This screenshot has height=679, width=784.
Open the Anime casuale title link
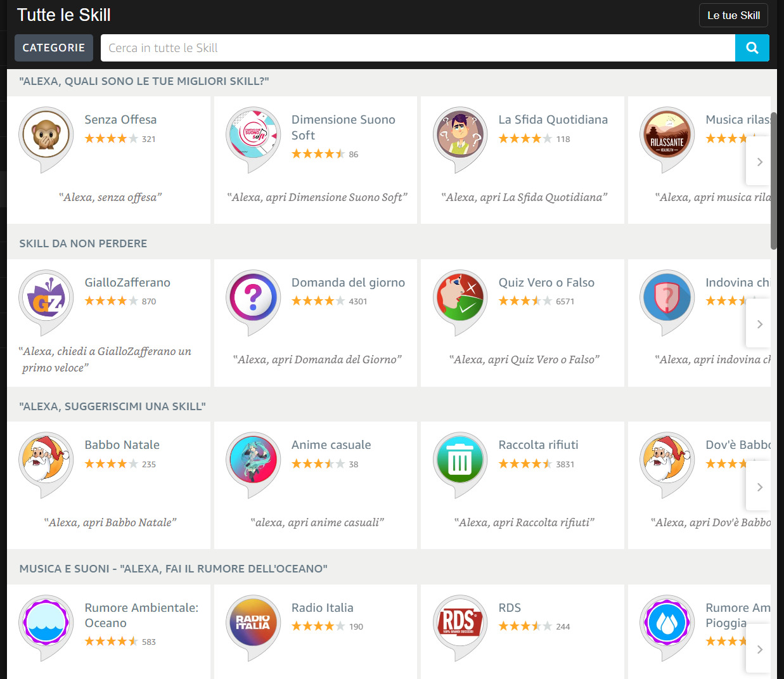(331, 444)
